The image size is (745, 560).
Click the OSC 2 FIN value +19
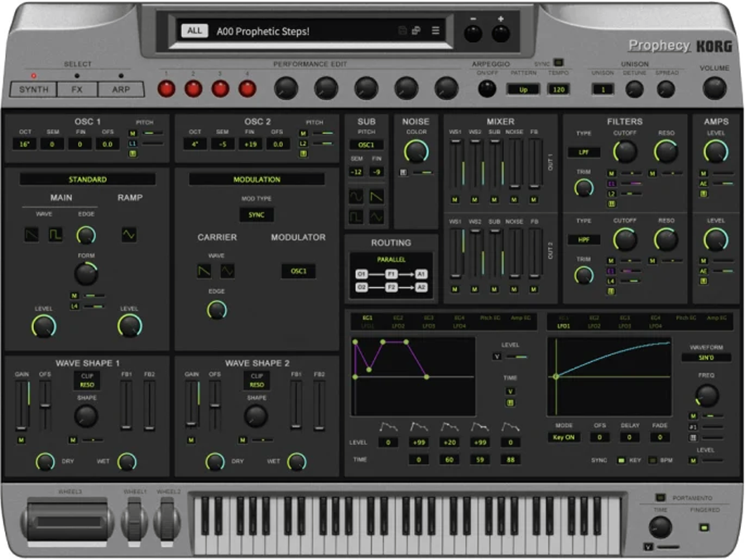pos(250,144)
